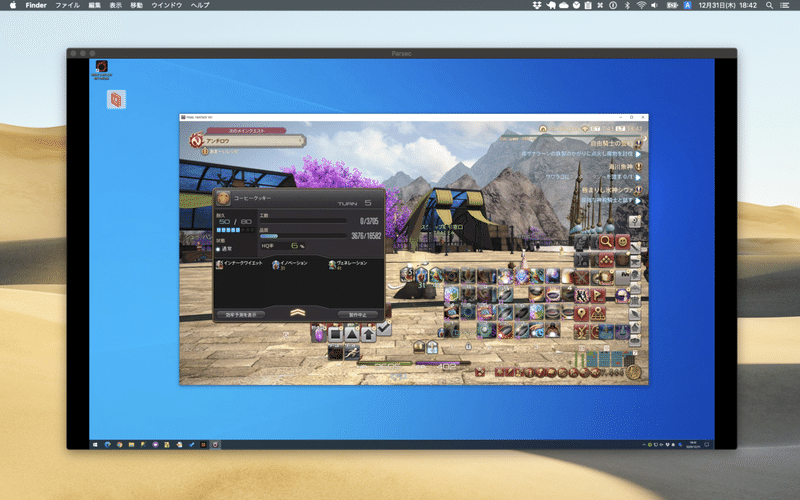The image size is (800, 500).
Task: Open the Finder menu in menu bar
Action: point(36,5)
